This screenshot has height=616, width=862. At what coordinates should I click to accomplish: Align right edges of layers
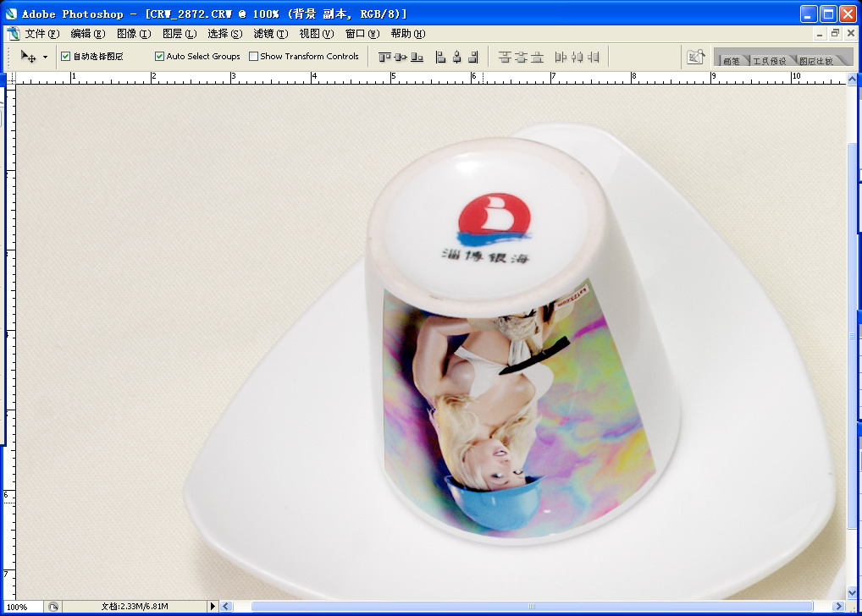pyautogui.click(x=472, y=57)
